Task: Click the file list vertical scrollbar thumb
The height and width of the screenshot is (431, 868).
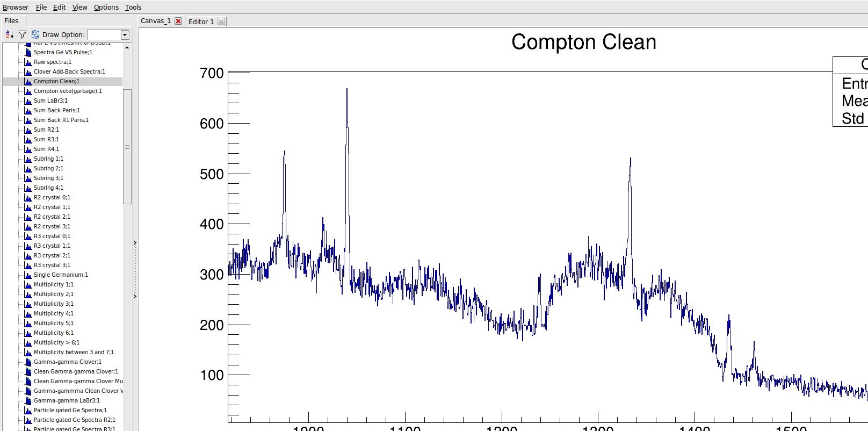Action: click(x=127, y=147)
